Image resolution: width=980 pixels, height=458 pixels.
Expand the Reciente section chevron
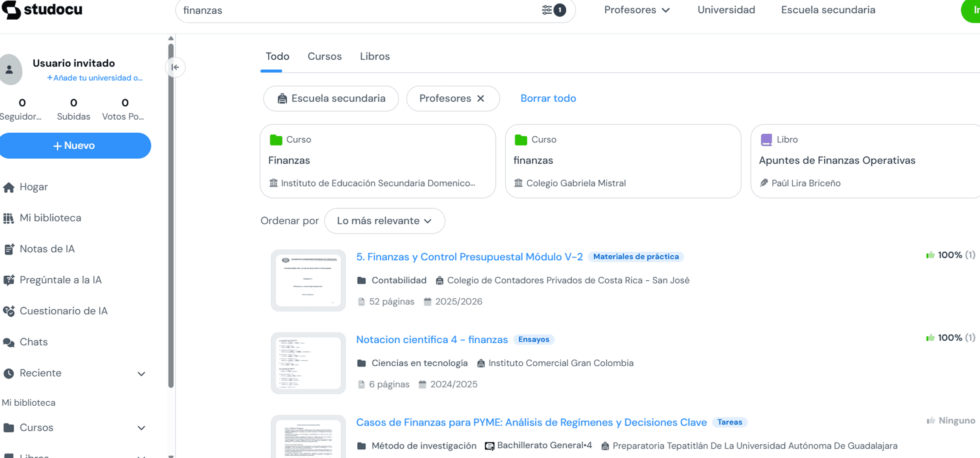(x=141, y=373)
